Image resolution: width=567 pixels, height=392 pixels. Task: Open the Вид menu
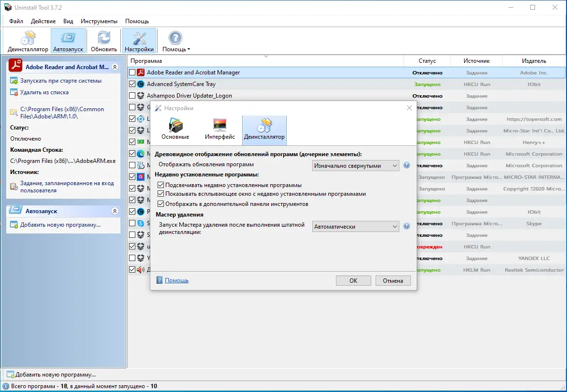(x=68, y=21)
